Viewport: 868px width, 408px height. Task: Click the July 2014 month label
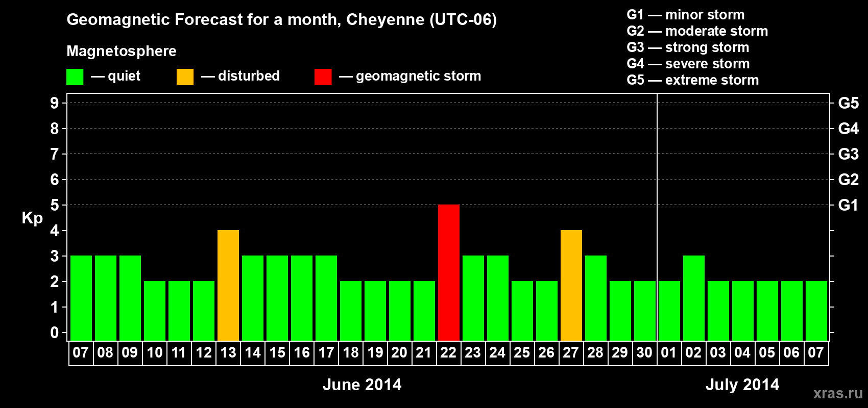pyautogui.click(x=742, y=385)
